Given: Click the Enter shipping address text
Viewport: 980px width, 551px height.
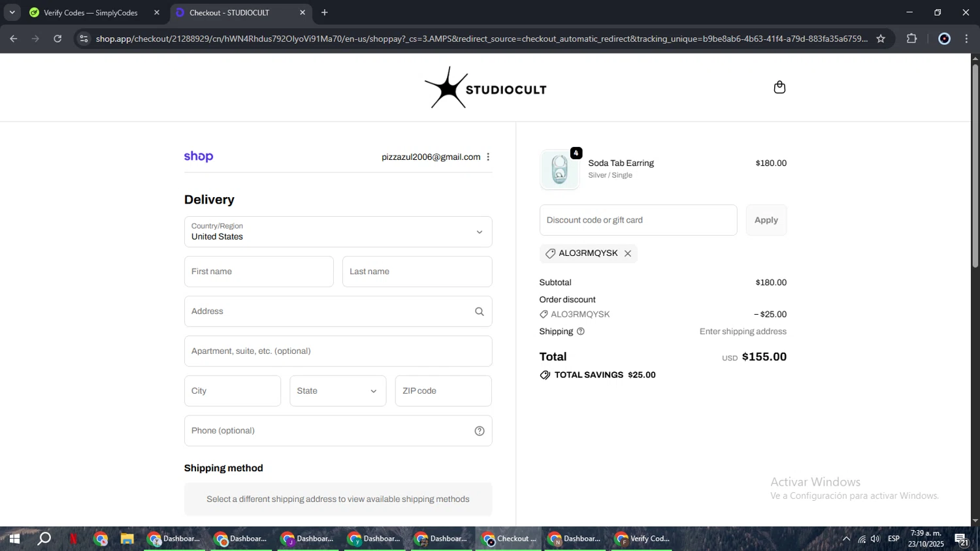Looking at the screenshot, I should tap(743, 332).
